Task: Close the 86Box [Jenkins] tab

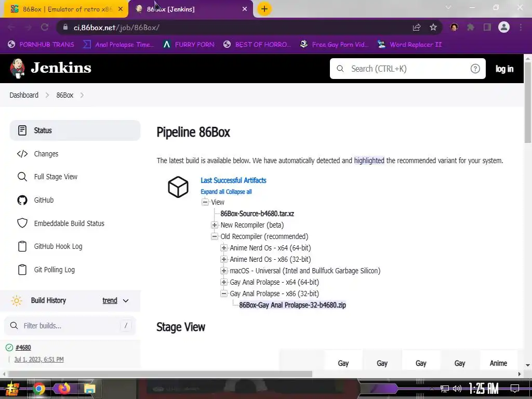Action: 245,9
